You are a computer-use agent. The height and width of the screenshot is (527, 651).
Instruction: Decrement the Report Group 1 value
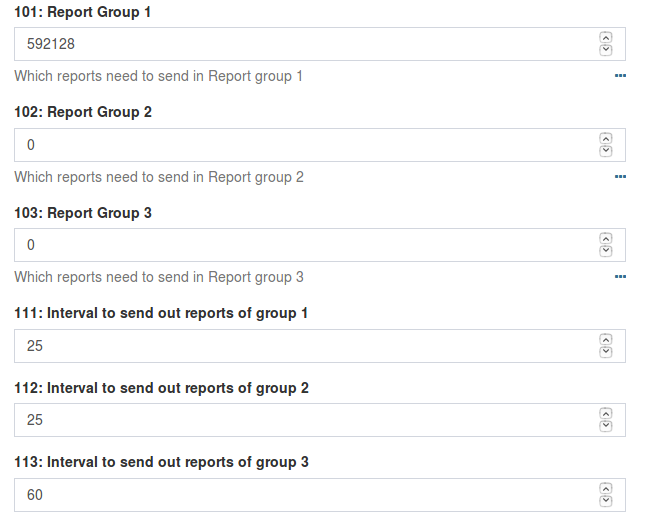pyautogui.click(x=605, y=50)
